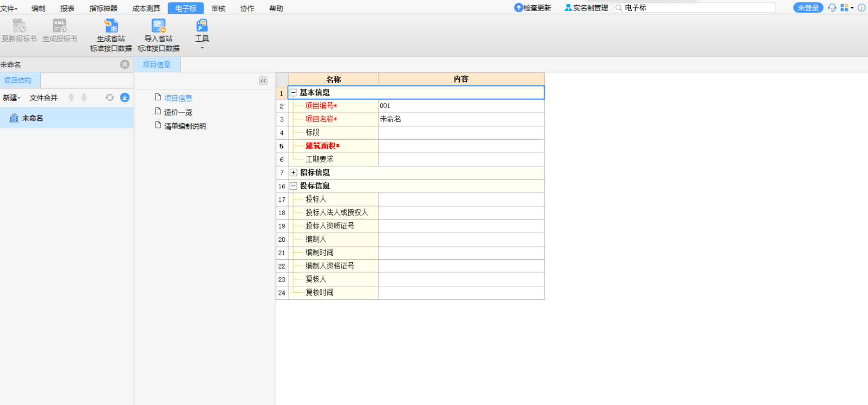Open 项目信息 in the navigation list
This screenshot has height=405, width=868.
point(178,98)
